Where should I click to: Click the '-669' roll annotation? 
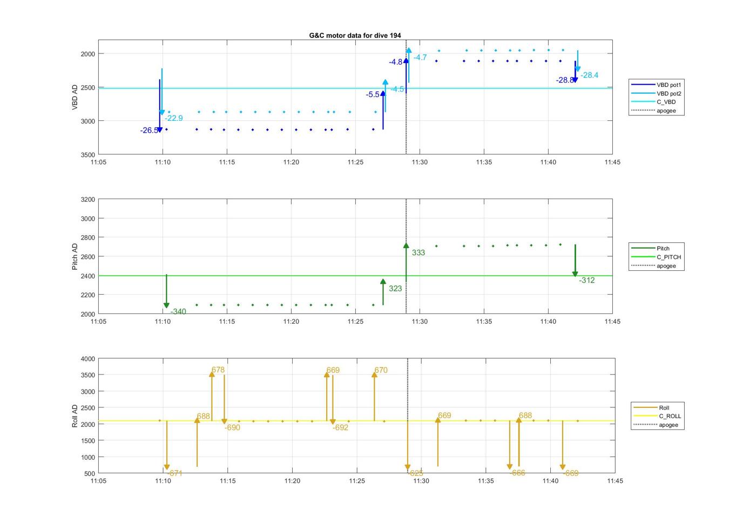click(x=571, y=473)
